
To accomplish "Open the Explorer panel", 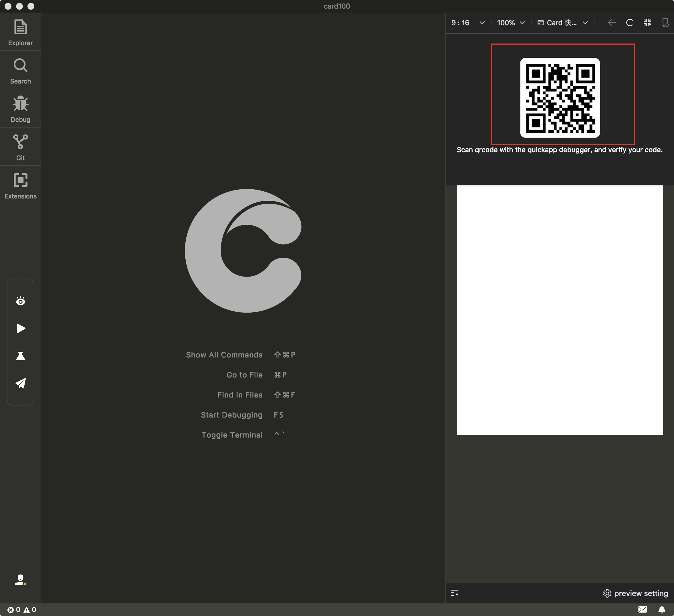I will [20, 32].
